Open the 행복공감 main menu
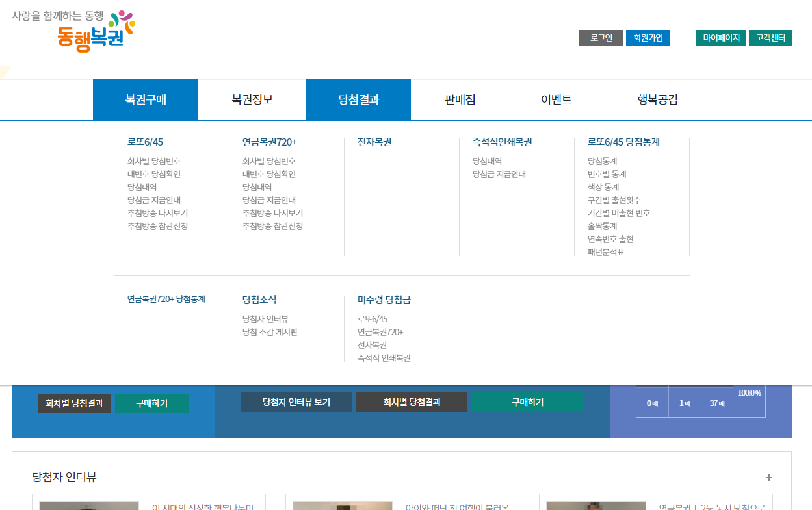This screenshot has width=812, height=510. (658, 100)
